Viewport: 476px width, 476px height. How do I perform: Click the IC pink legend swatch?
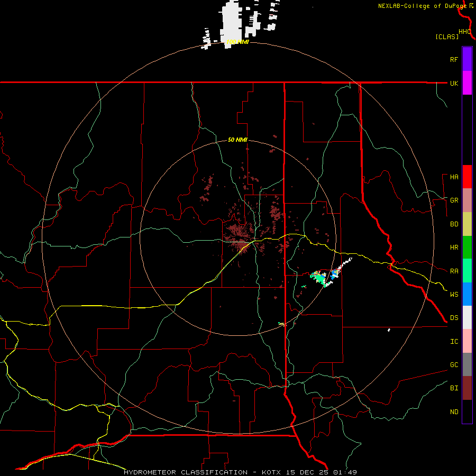pyautogui.click(x=467, y=341)
